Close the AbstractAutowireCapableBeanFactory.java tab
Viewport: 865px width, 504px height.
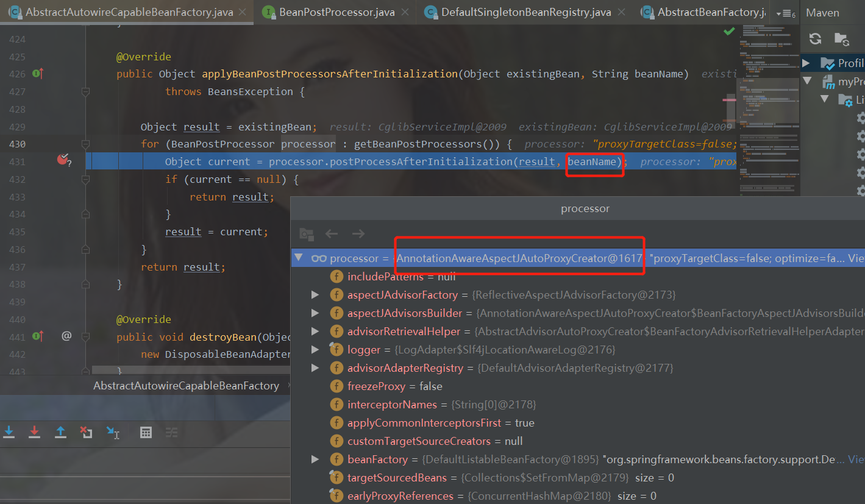pos(243,12)
